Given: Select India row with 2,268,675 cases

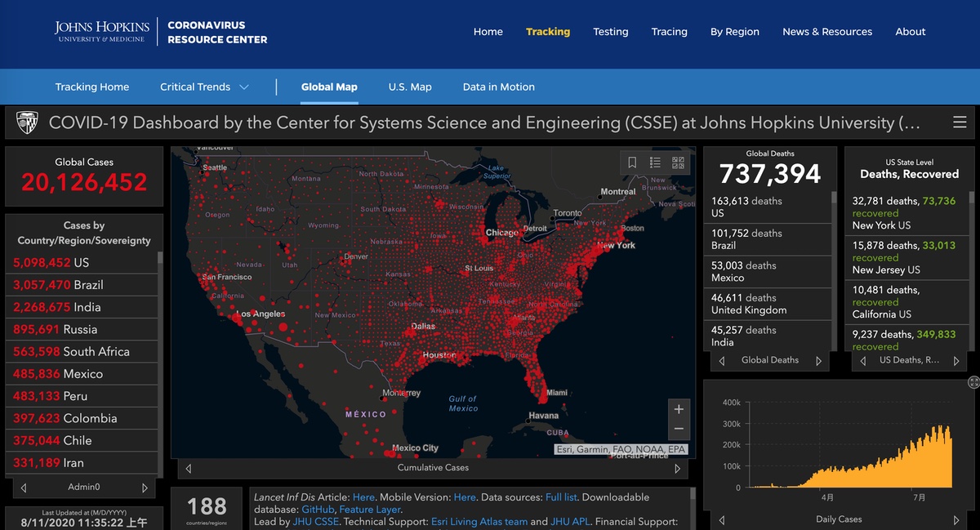Looking at the screenshot, I should pos(81,307).
